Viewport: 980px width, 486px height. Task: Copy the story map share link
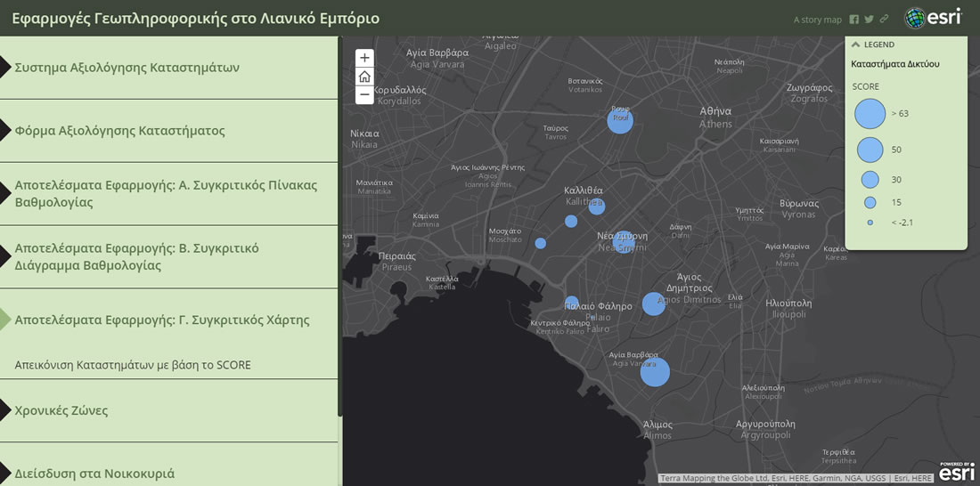[884, 20]
